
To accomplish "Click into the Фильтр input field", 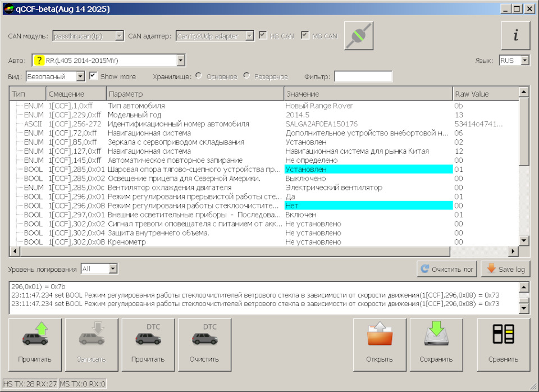I will coord(363,76).
